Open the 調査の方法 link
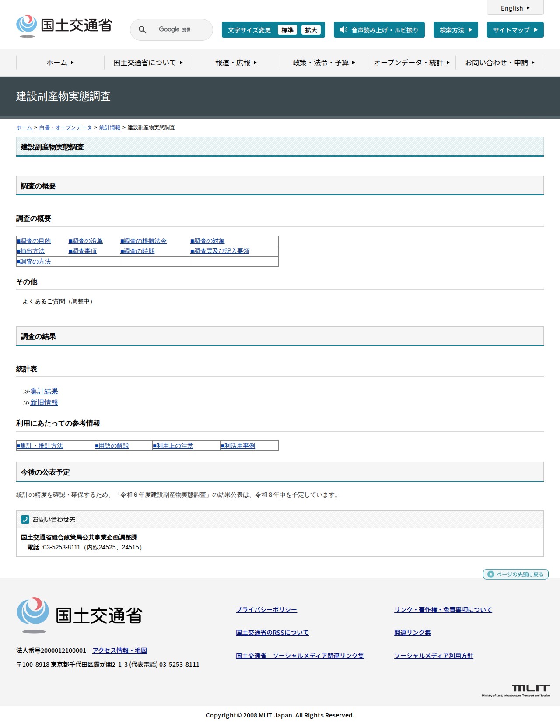 [x=34, y=261]
